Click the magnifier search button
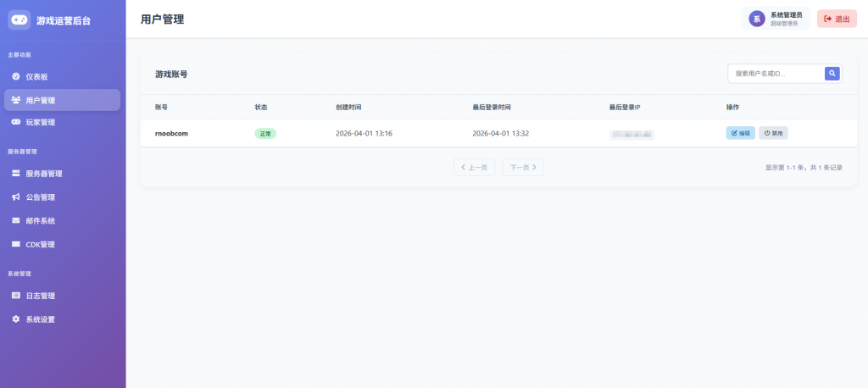The height and width of the screenshot is (388, 868). pos(832,74)
